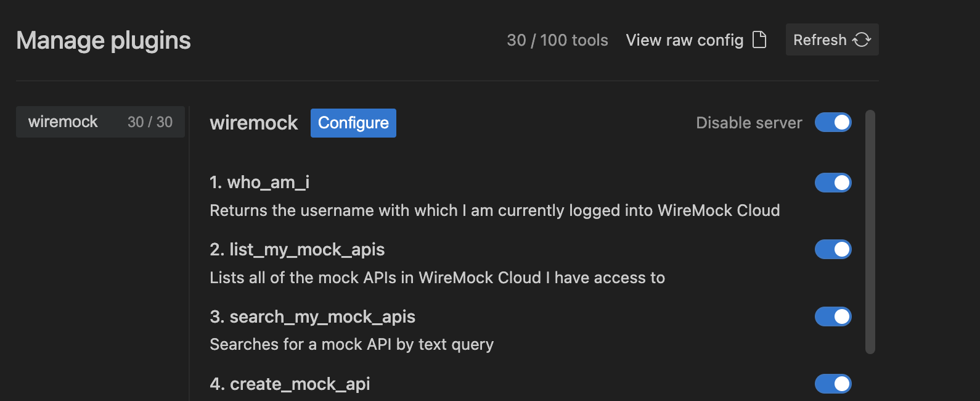The width and height of the screenshot is (980, 401).
Task: Click the circular arrows refresh icon
Action: coord(862,40)
